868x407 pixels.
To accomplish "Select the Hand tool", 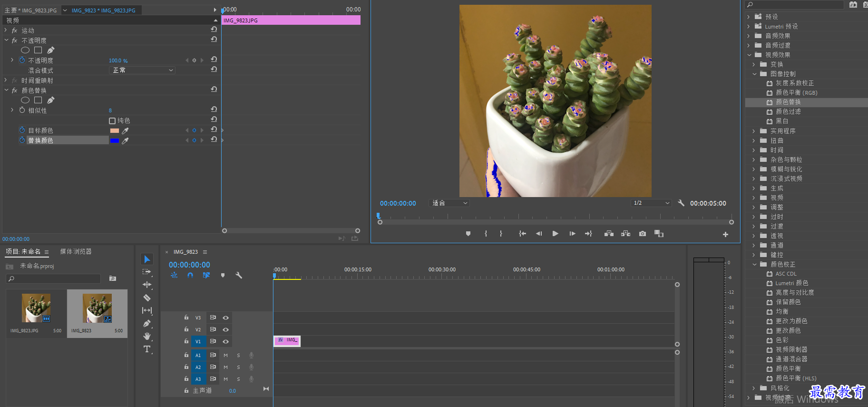I will pyautogui.click(x=147, y=336).
